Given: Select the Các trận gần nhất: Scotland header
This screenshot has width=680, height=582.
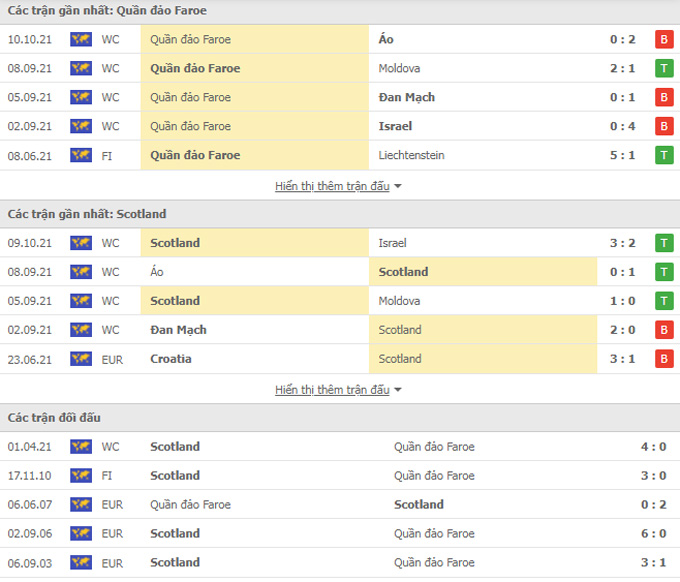Looking at the screenshot, I should point(87,214).
